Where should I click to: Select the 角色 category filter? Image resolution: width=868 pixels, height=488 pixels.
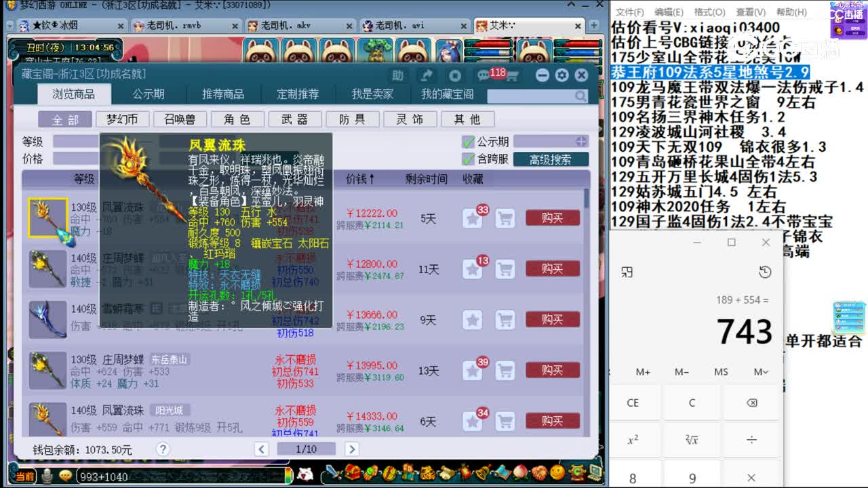[x=237, y=119]
